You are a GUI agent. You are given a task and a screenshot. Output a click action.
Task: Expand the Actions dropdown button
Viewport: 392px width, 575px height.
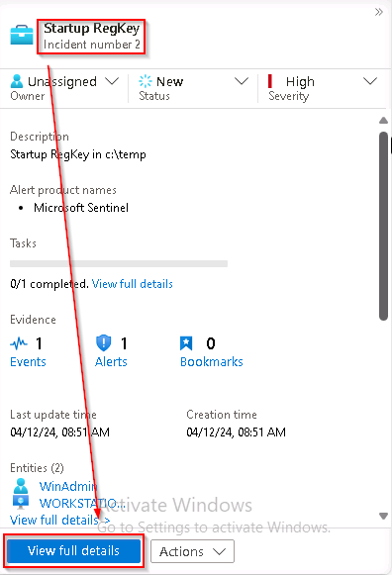coord(192,551)
